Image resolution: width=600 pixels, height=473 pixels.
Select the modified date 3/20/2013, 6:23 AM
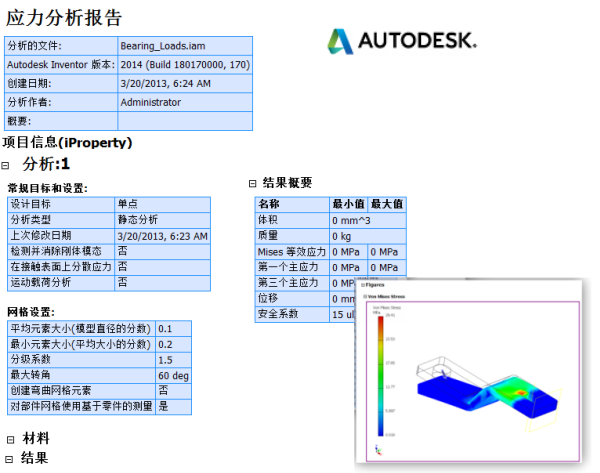click(163, 236)
